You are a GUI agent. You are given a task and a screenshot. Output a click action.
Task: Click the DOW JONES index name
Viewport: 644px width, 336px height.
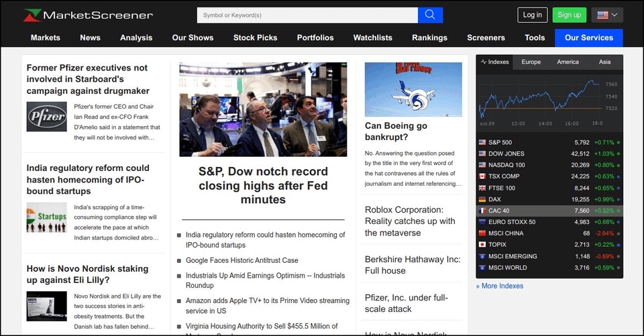click(506, 154)
